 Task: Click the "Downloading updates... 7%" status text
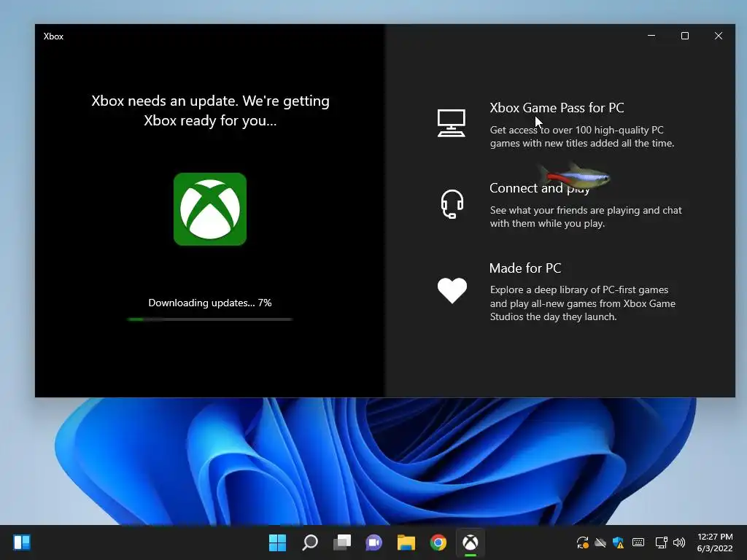[210, 303]
